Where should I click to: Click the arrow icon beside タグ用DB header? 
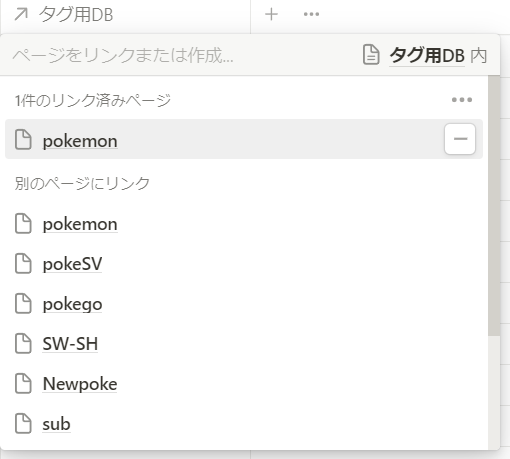coord(21,14)
